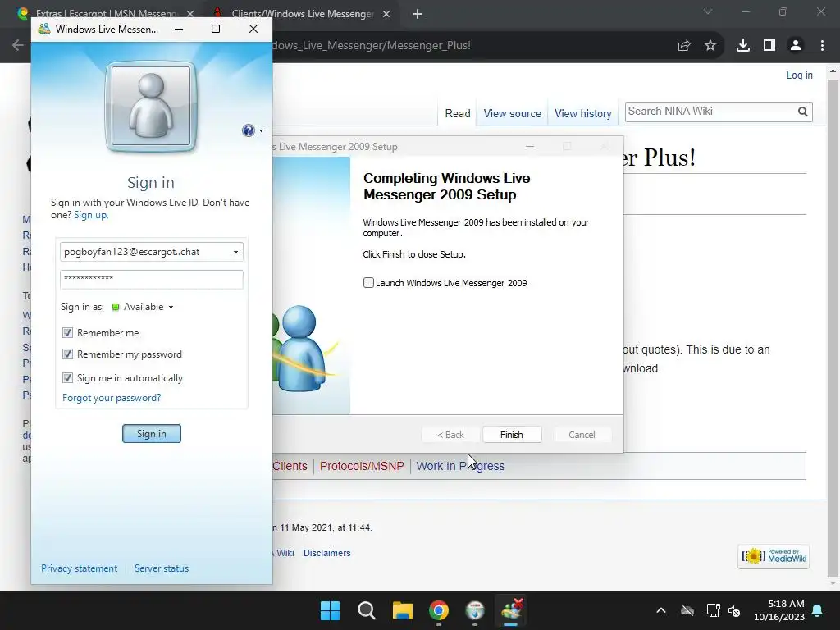Screen dimensions: 840x630
Task: Open the Windows Start menu
Action: pos(330,610)
